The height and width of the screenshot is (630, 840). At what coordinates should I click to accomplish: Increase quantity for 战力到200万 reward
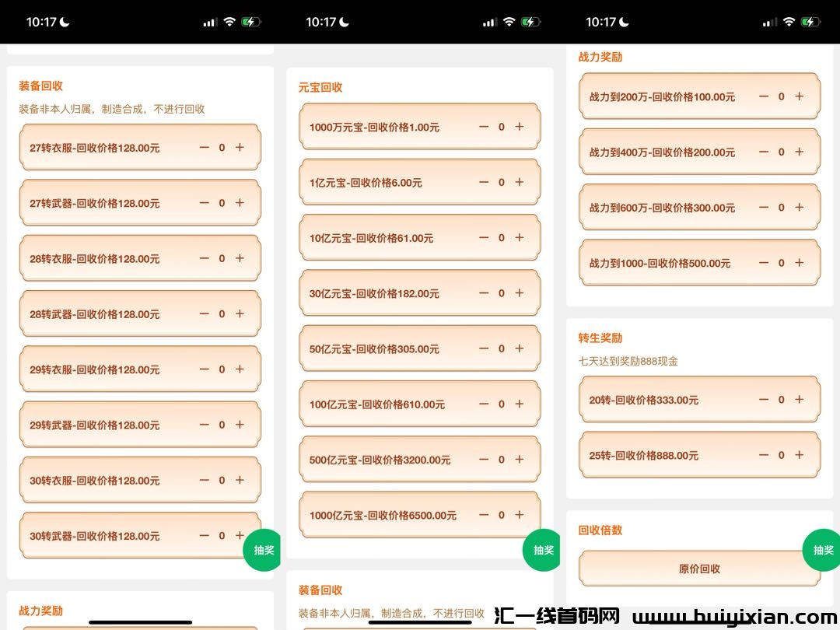799,96
